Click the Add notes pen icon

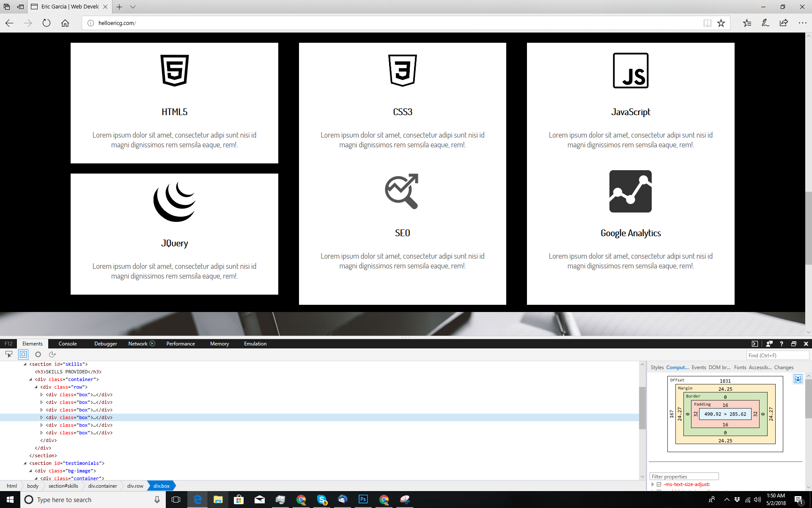point(765,23)
